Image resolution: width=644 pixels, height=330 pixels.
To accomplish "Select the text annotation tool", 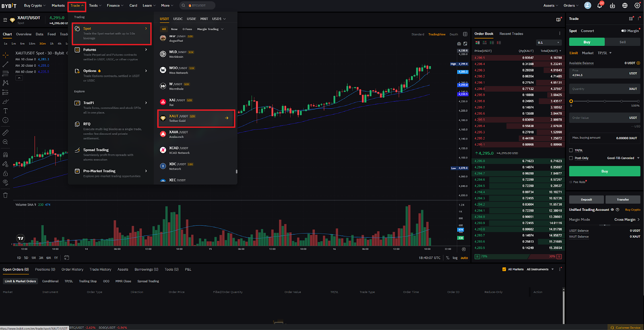I will coord(6,111).
